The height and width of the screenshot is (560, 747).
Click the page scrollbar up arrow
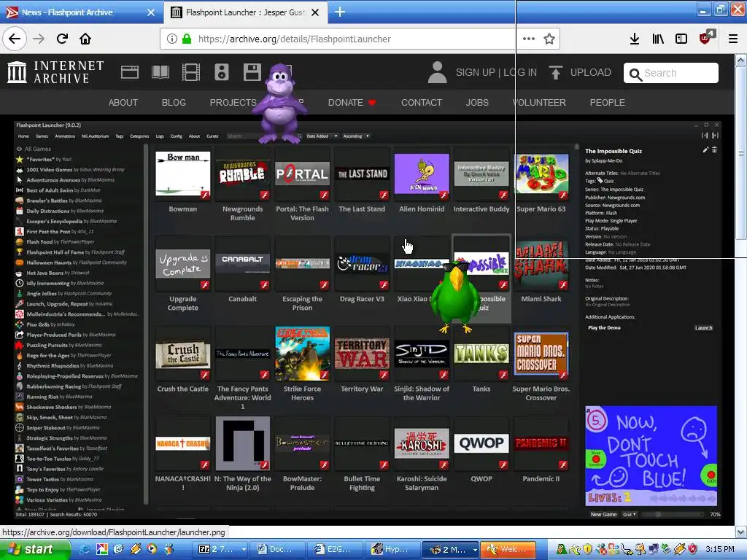click(741, 60)
